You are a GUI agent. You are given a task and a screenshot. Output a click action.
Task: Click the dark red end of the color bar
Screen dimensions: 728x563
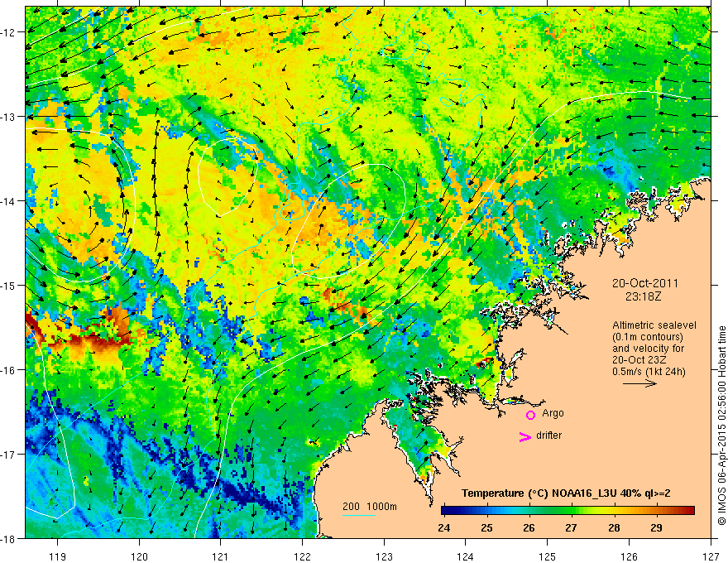click(691, 510)
